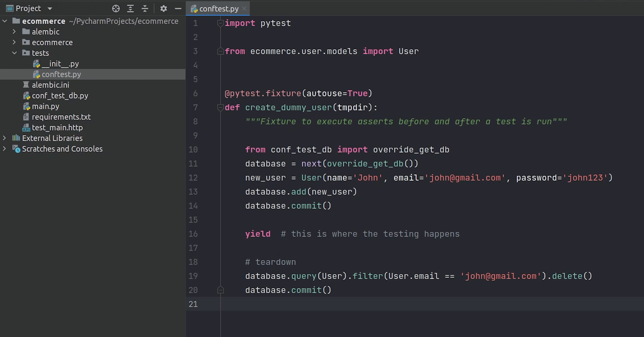
Task: Hide the Project panel with minus icon
Action: [178, 9]
